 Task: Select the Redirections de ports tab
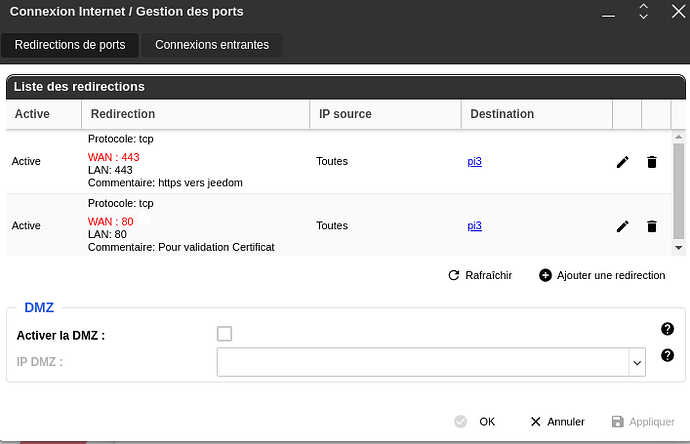coord(70,45)
